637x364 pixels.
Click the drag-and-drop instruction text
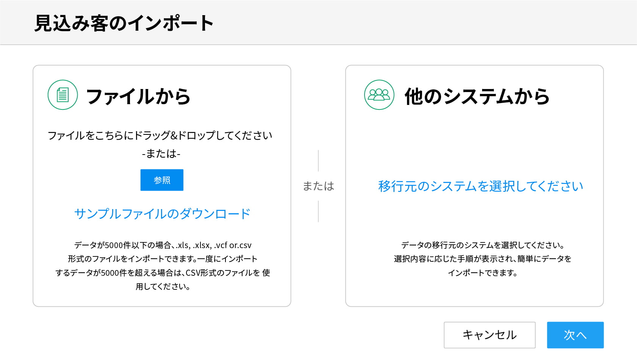160,136
